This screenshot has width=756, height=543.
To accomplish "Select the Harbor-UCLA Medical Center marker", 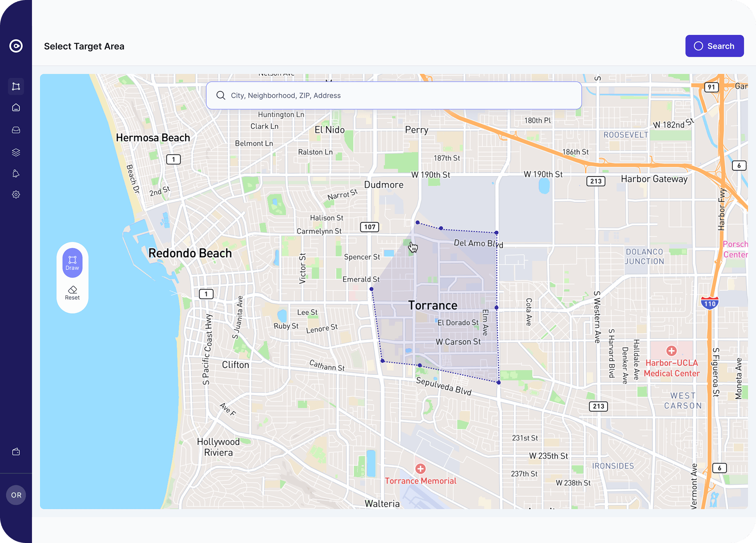I will (x=671, y=351).
